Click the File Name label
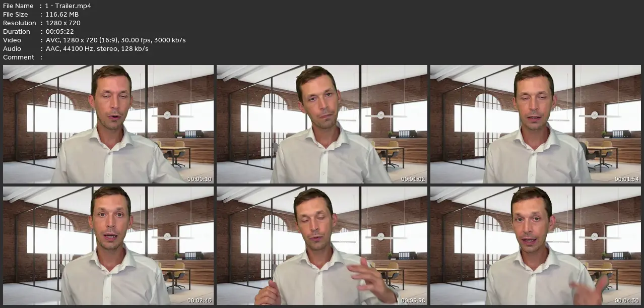Image resolution: width=644 pixels, height=308 pixels. 18,6
